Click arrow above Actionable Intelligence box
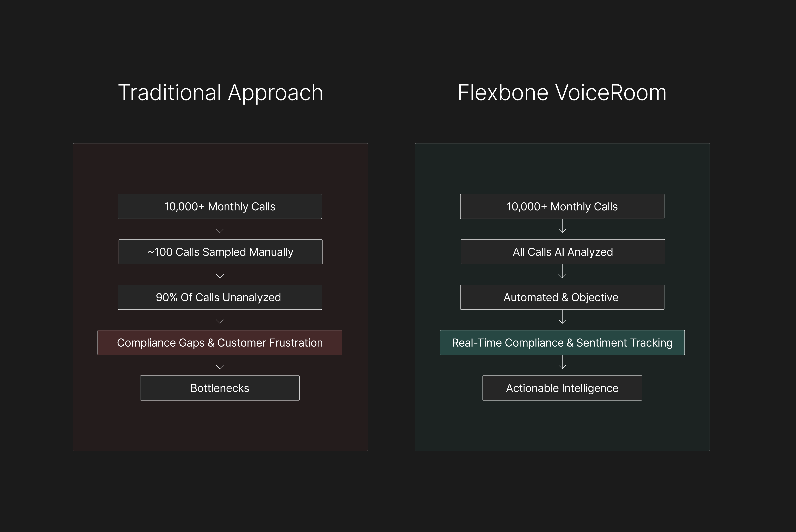The image size is (796, 532). [562, 362]
